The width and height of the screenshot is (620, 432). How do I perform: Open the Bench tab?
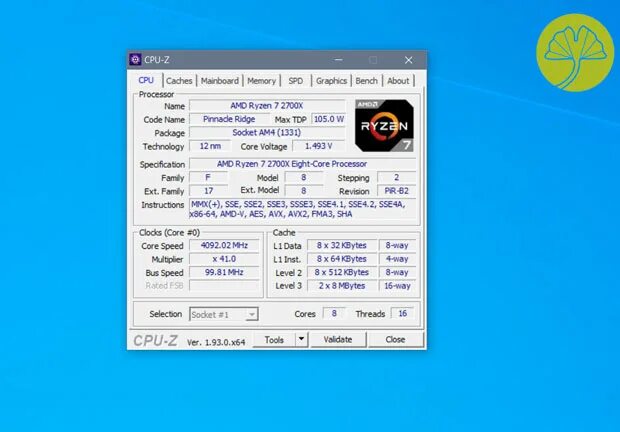tap(367, 81)
